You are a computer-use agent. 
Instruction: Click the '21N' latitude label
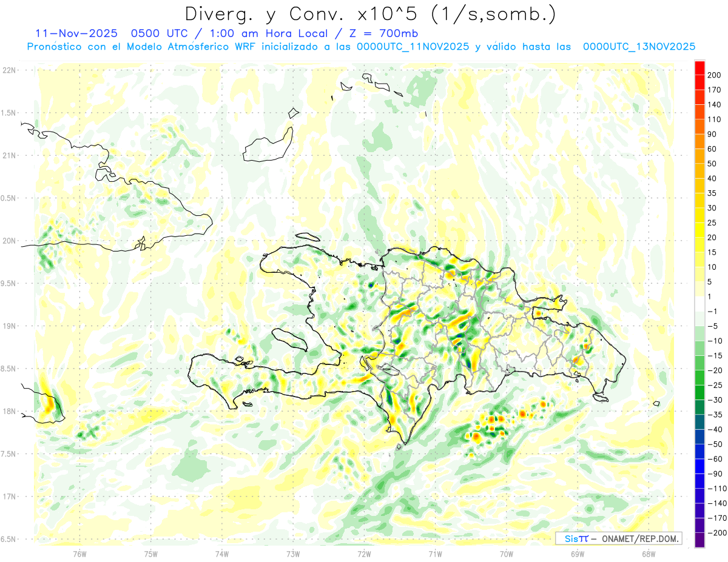click(9, 155)
